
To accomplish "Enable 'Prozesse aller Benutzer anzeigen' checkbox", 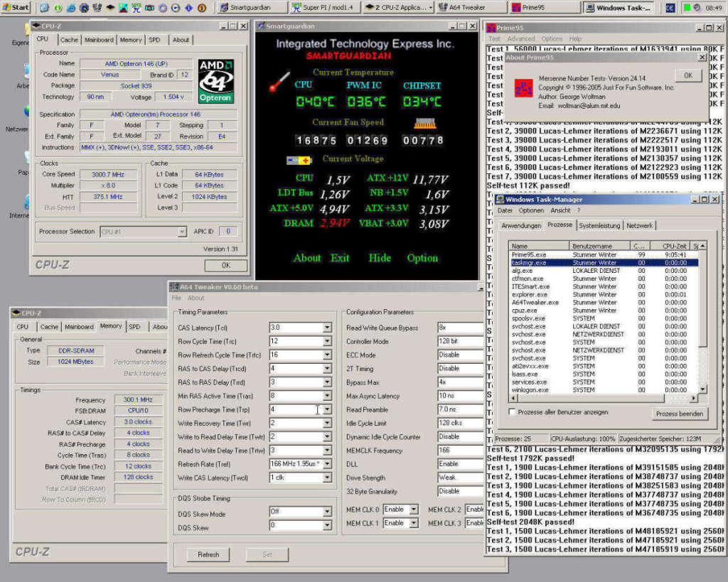I will (x=513, y=412).
